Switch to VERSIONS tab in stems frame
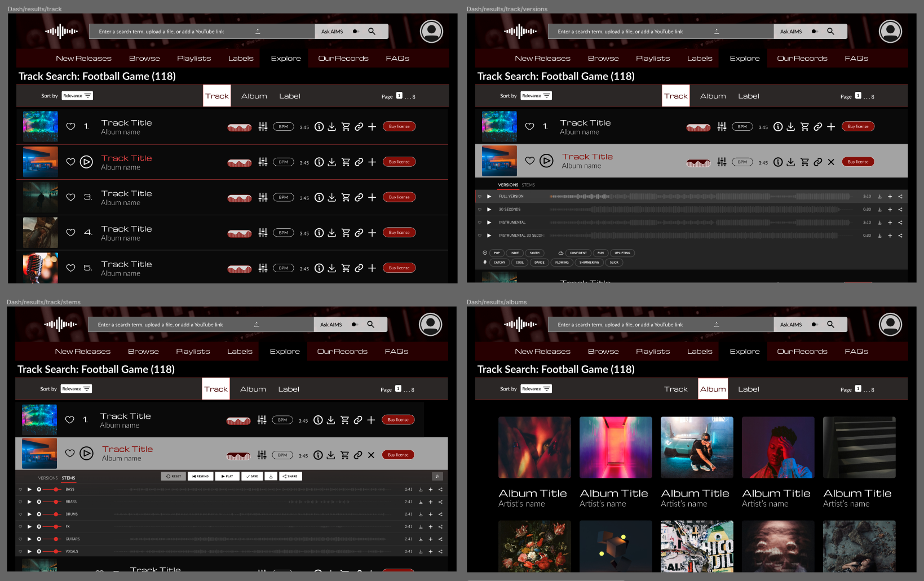 (48, 478)
